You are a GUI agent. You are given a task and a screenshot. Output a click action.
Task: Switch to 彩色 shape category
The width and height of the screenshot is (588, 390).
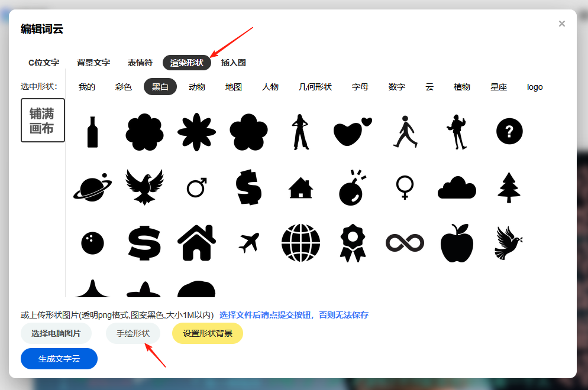(x=124, y=87)
